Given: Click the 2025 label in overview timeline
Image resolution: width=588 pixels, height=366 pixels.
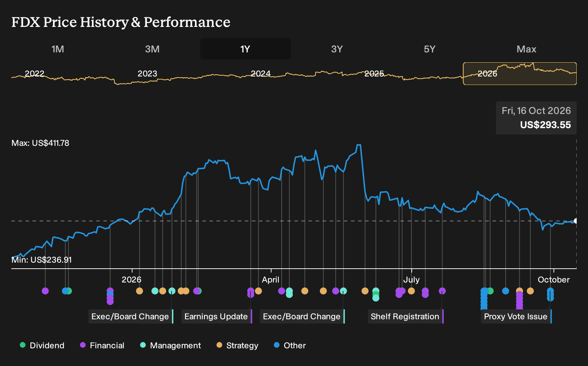Looking at the screenshot, I should coord(374,74).
